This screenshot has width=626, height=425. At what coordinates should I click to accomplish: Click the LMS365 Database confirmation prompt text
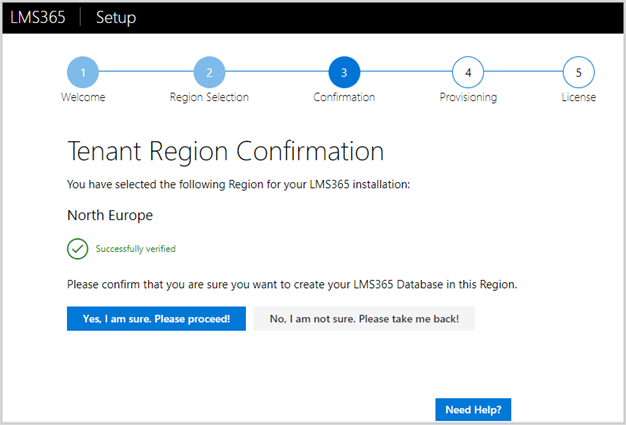tap(292, 284)
